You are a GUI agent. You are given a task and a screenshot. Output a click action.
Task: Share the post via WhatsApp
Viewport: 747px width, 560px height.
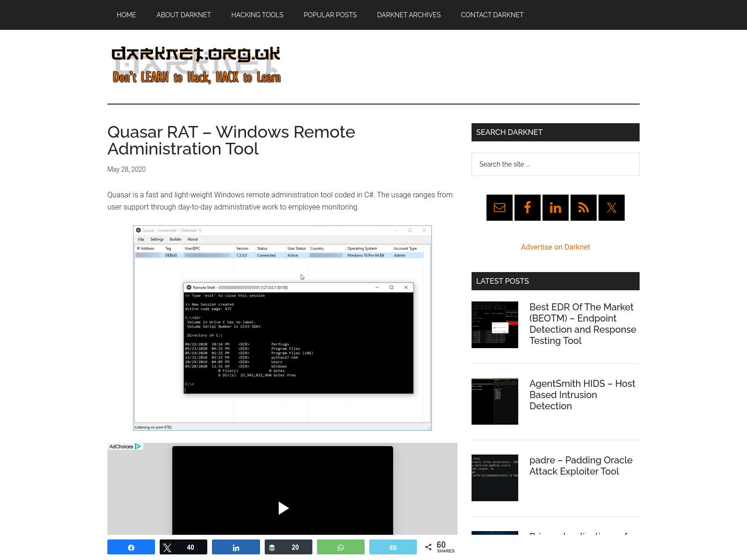click(x=341, y=547)
